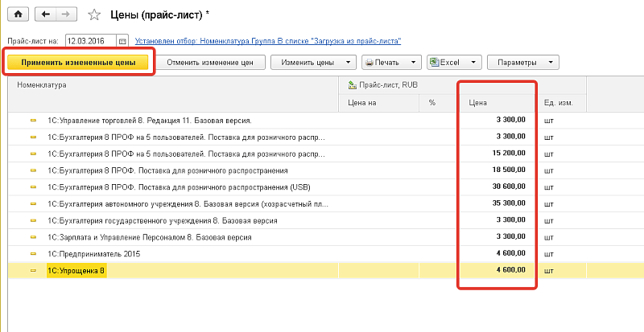644x332 pixels.
Task: Apply changed prices with Применить измененные цены
Action: tap(78, 63)
